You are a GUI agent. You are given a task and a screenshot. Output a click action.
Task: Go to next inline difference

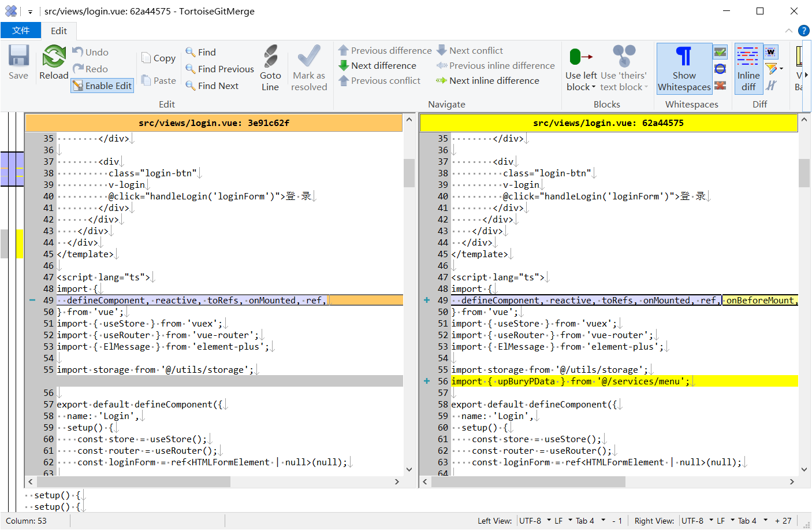(x=488, y=81)
